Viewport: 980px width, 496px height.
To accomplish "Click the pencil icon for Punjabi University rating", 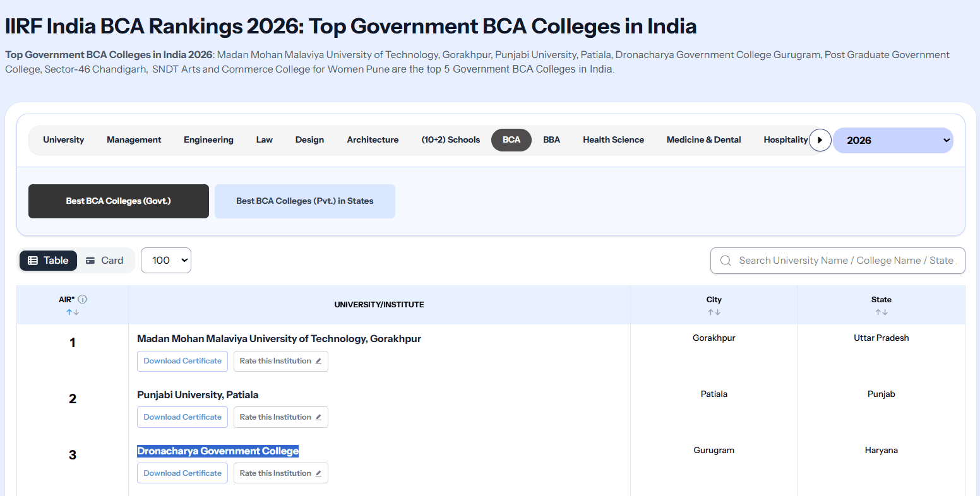I will tap(318, 417).
